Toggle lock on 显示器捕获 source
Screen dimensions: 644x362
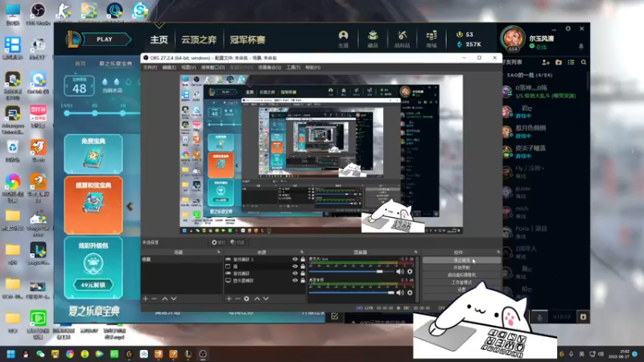click(x=303, y=280)
